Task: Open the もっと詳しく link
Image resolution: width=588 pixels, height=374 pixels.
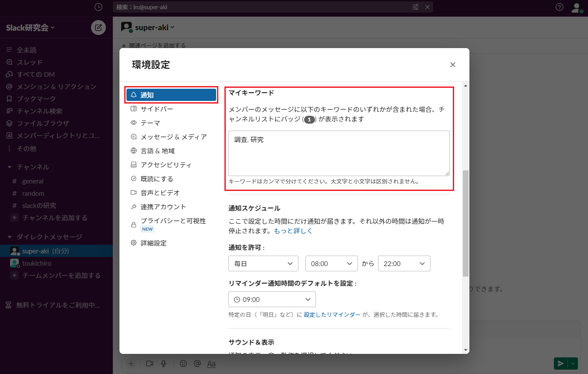Action: point(293,231)
